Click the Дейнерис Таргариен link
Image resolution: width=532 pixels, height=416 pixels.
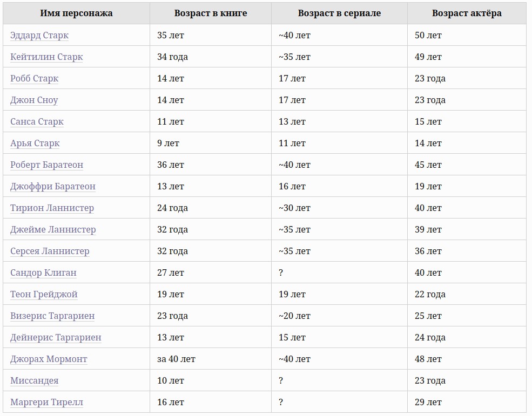pyautogui.click(x=56, y=338)
